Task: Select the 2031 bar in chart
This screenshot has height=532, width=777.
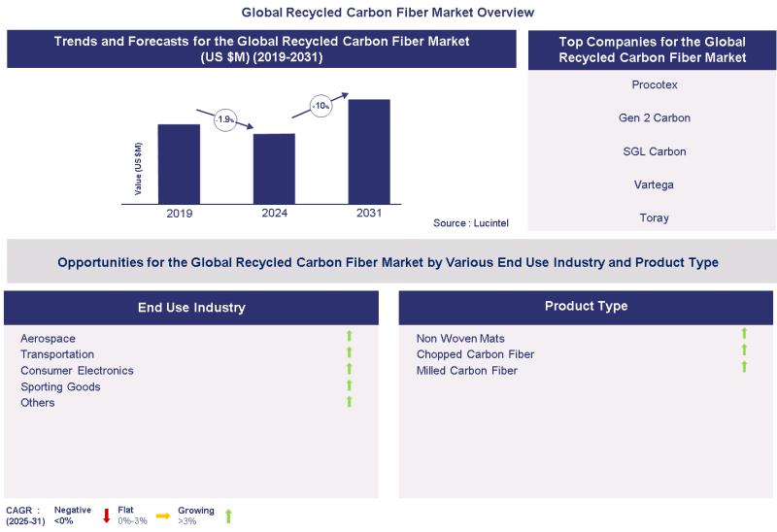Action: coord(369,150)
